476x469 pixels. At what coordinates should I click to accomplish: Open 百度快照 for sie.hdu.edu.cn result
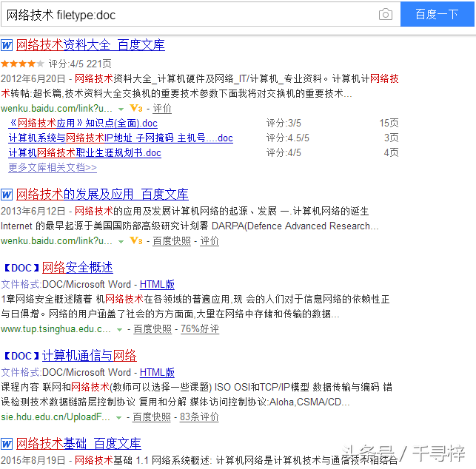click(x=152, y=416)
